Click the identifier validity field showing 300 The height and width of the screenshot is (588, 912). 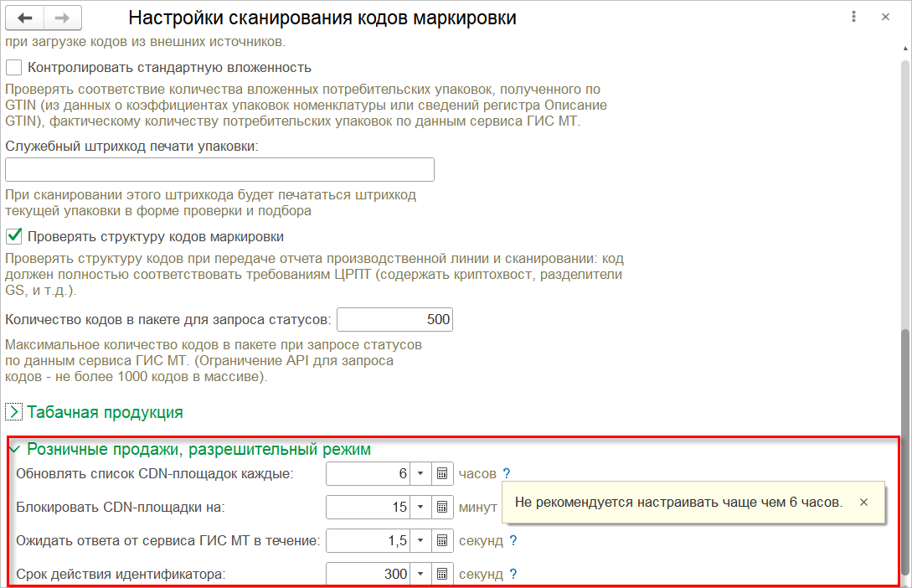[x=368, y=574]
